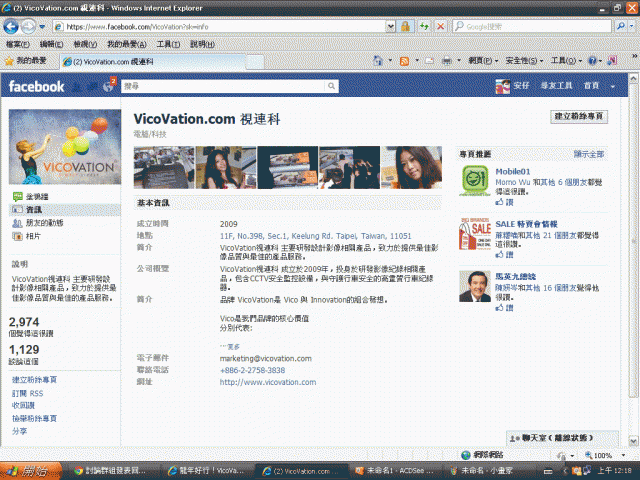
Task: Open the 網頁(P) toolbar dropdown
Action: point(483,61)
